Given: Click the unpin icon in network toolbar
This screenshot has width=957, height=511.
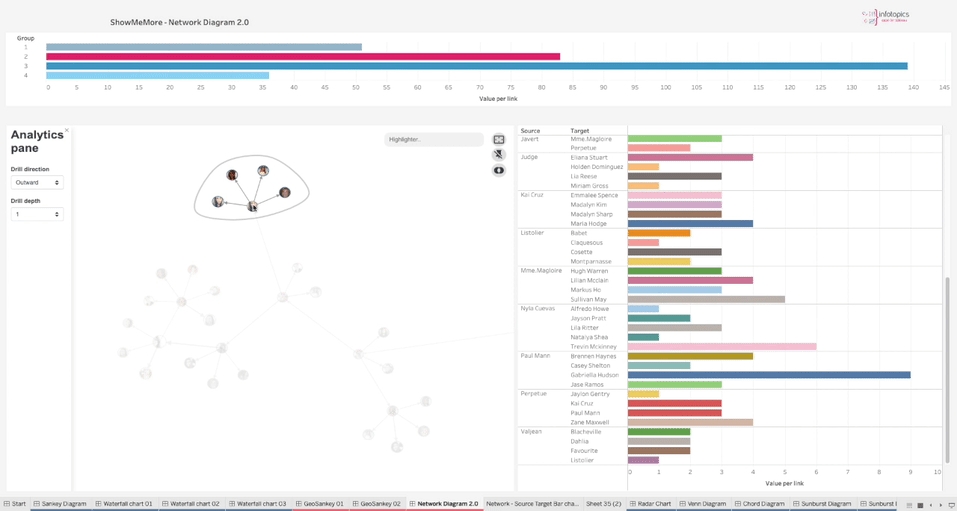Looking at the screenshot, I should coord(499,155).
